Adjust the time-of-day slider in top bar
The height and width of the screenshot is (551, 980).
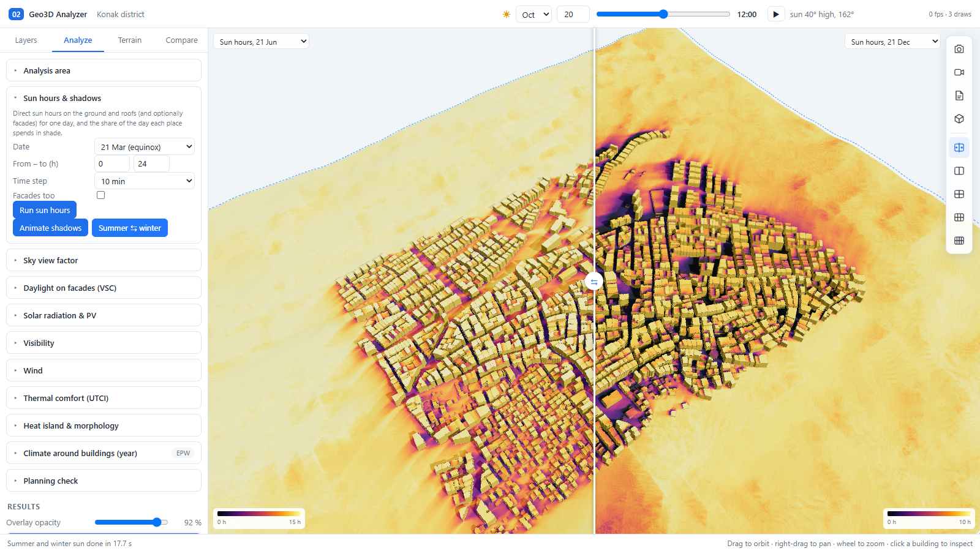[663, 14]
